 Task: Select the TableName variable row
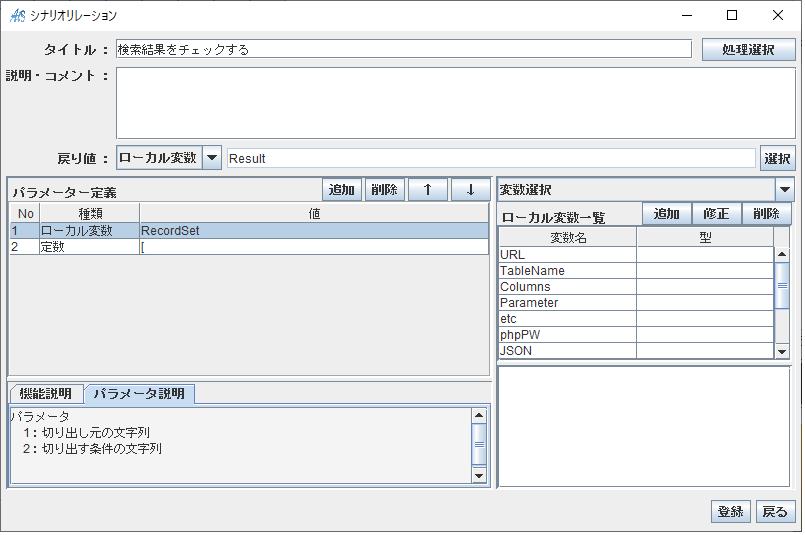click(x=567, y=271)
